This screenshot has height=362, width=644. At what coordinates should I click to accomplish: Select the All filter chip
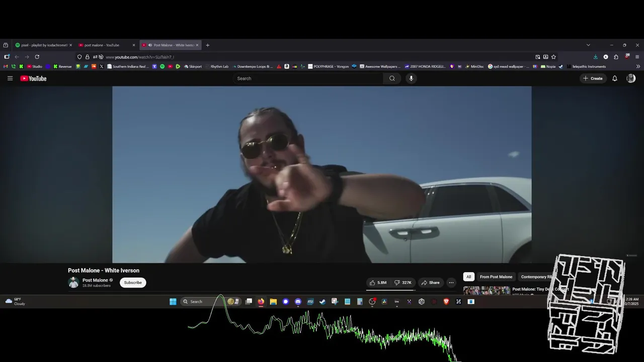[x=468, y=277]
